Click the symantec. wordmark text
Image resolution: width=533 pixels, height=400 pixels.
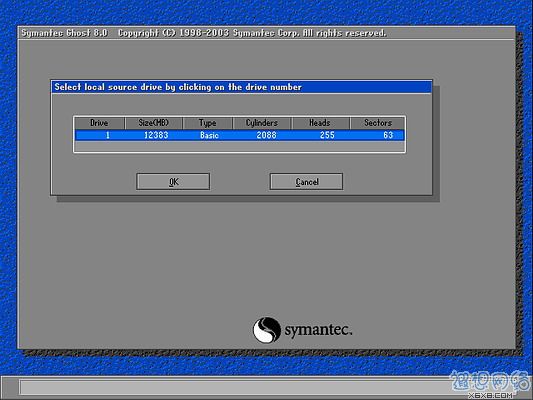[x=318, y=330]
